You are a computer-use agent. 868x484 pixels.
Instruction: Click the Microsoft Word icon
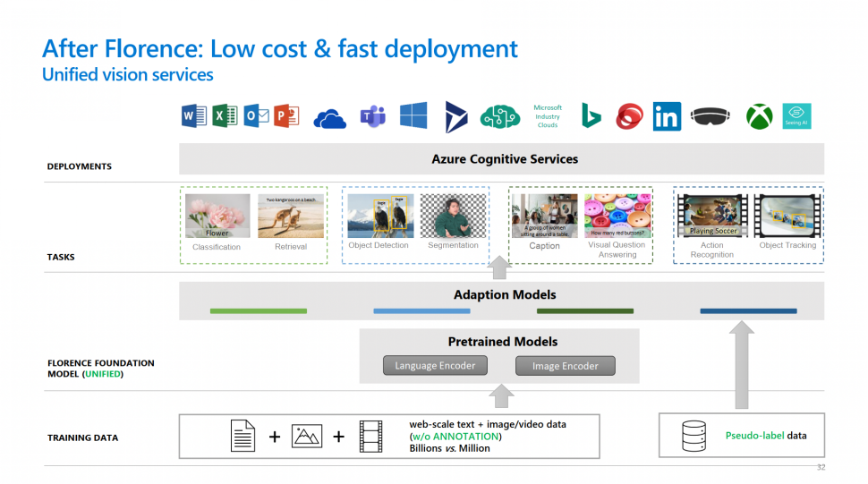point(193,116)
